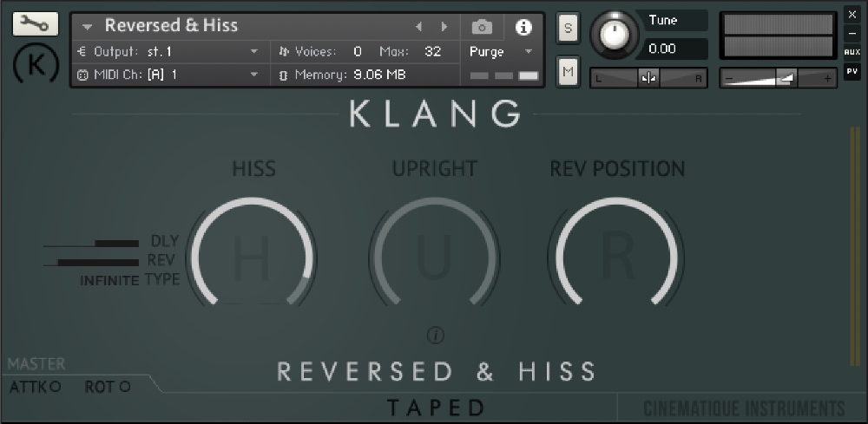Click the Max voices value 32
This screenshot has height=424, width=868.
coord(433,52)
